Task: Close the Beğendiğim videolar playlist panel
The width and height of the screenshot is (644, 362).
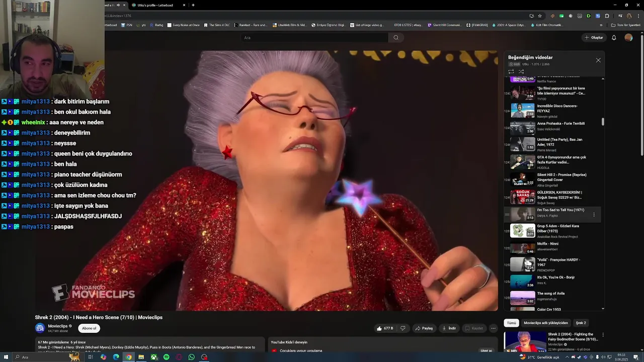Action: (x=598, y=60)
